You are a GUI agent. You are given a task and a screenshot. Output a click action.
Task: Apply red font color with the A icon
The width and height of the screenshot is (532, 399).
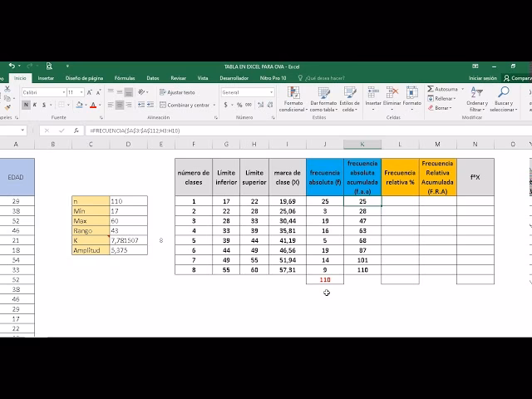(93, 105)
